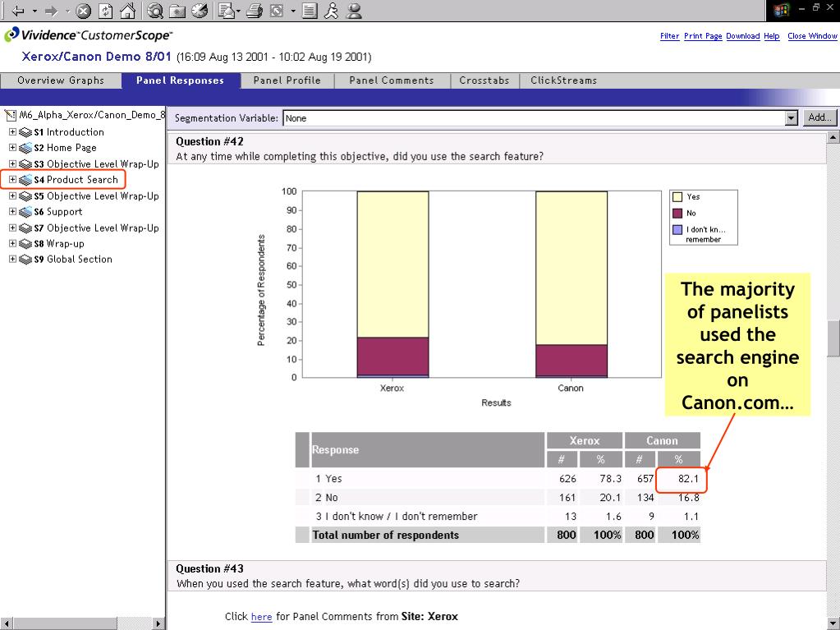Screen dimensions: 840x630
Task: Select the S7 Objective Level Wrap-Up item
Action: pos(96,228)
